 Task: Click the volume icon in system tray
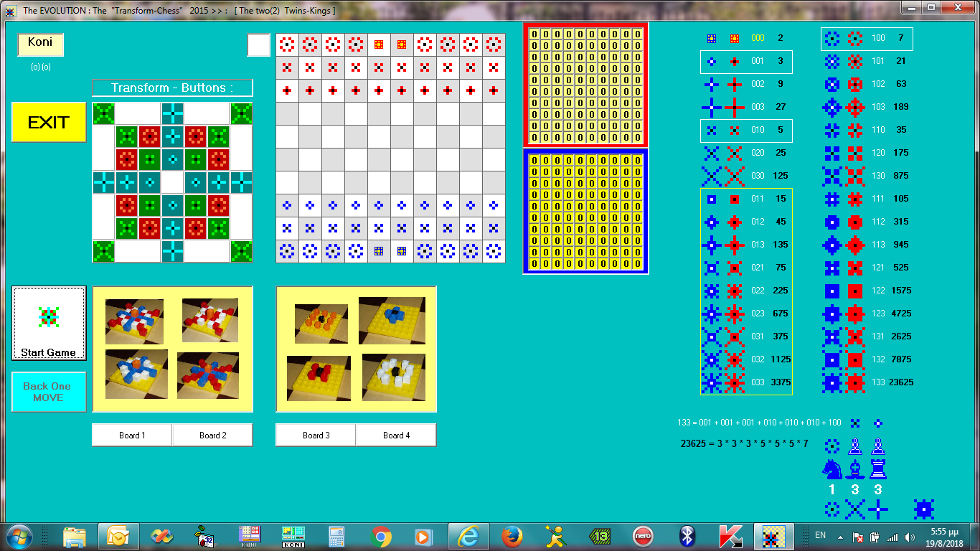click(910, 537)
